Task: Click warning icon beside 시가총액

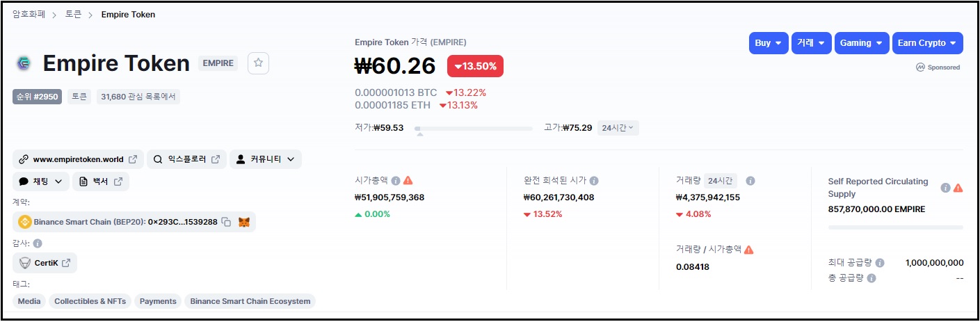Action: point(408,180)
